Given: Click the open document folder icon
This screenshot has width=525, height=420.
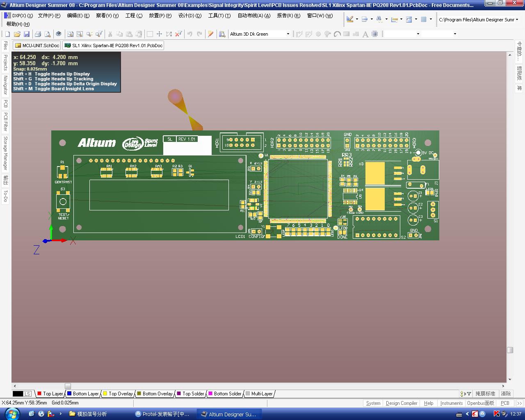Looking at the screenshot, I should click(x=17, y=34).
